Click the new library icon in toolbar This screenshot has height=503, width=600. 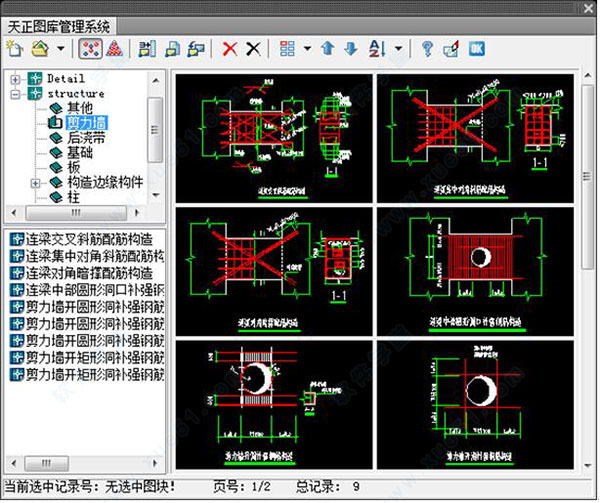click(14, 48)
